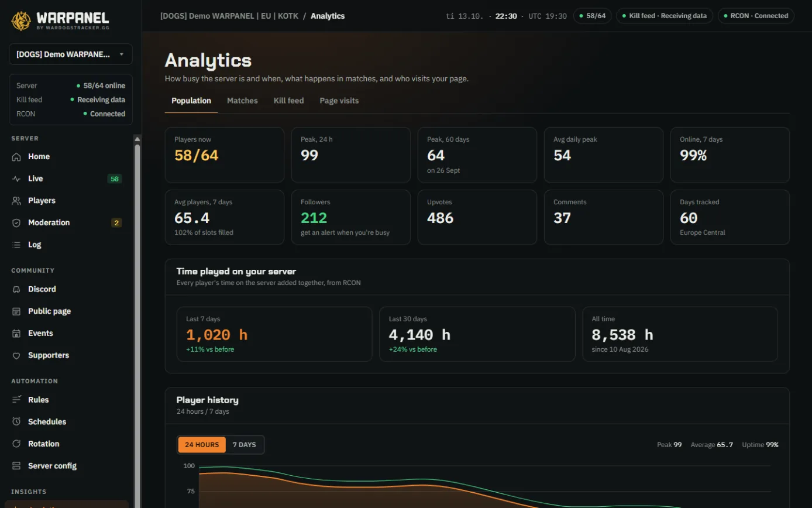
Task: Click the Avg players, 7 days 65.4 card
Action: [225, 217]
